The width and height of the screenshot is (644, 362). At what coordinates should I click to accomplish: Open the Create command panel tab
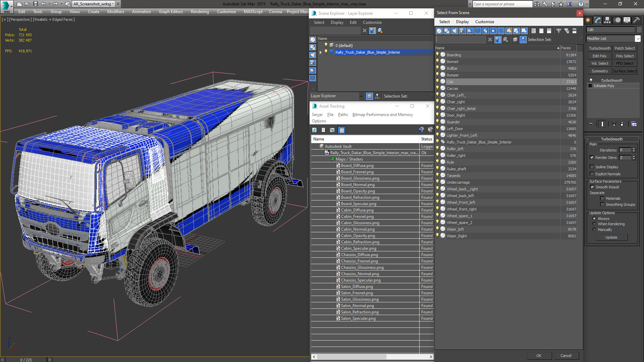(x=588, y=20)
